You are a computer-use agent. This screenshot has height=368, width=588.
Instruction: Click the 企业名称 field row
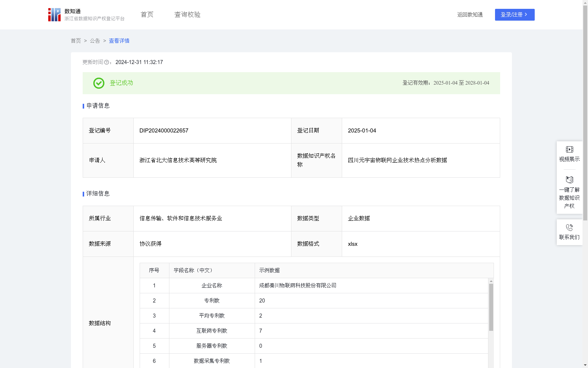(314, 286)
